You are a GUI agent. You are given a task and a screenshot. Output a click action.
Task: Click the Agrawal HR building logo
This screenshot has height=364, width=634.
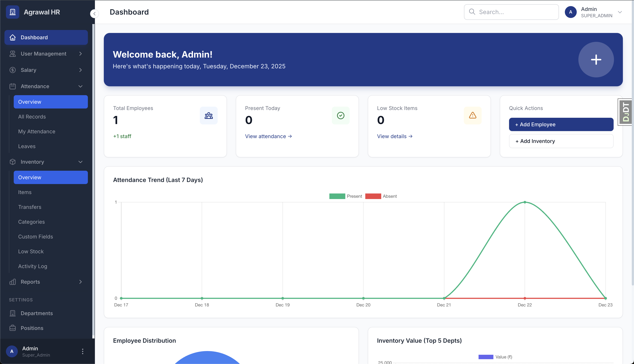tap(13, 12)
